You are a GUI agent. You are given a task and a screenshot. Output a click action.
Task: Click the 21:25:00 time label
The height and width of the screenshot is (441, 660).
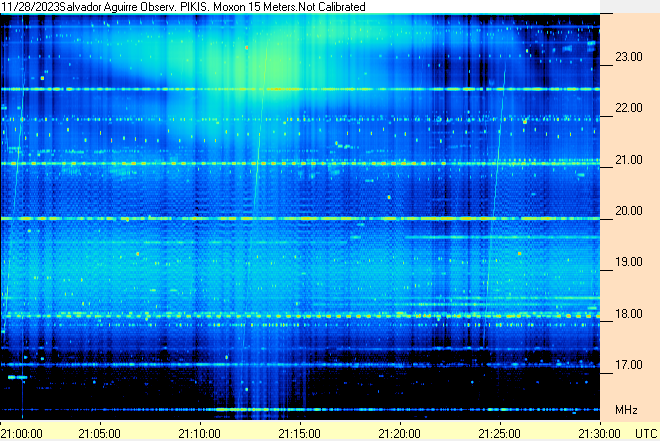point(500,433)
